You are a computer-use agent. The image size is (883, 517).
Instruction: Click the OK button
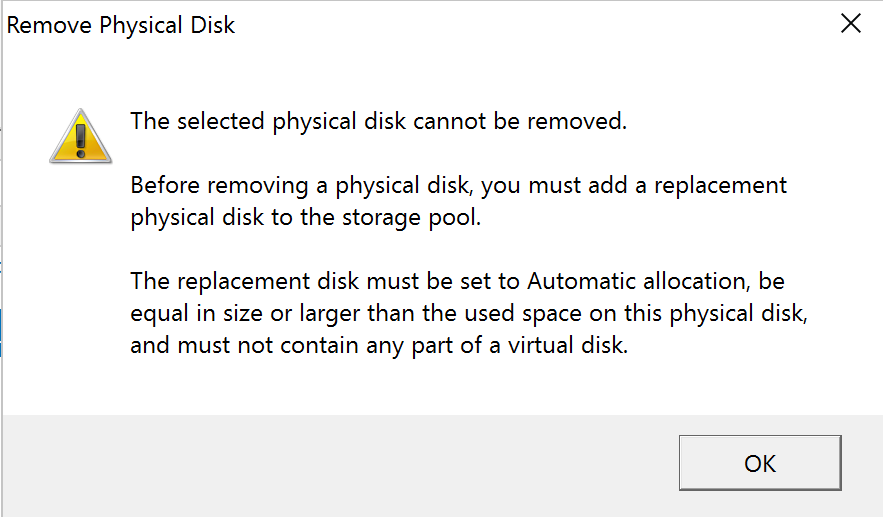[760, 463]
